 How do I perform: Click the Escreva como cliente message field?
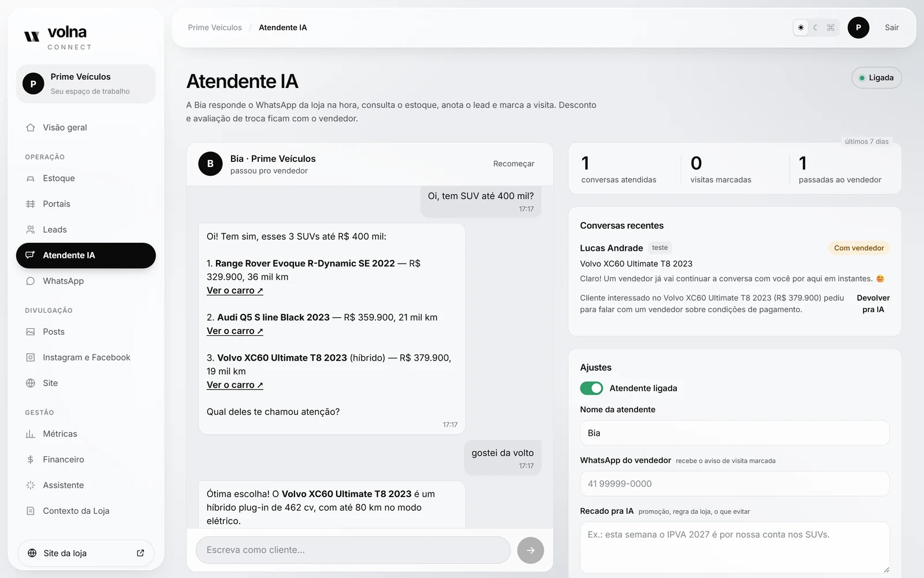pos(353,550)
